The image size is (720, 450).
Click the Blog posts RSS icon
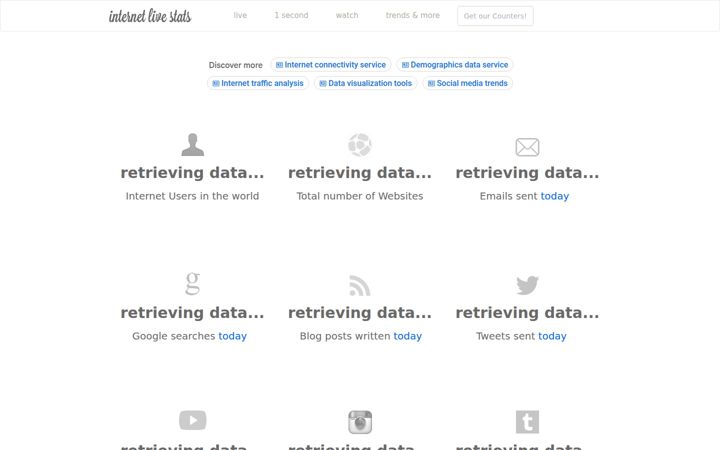(360, 285)
